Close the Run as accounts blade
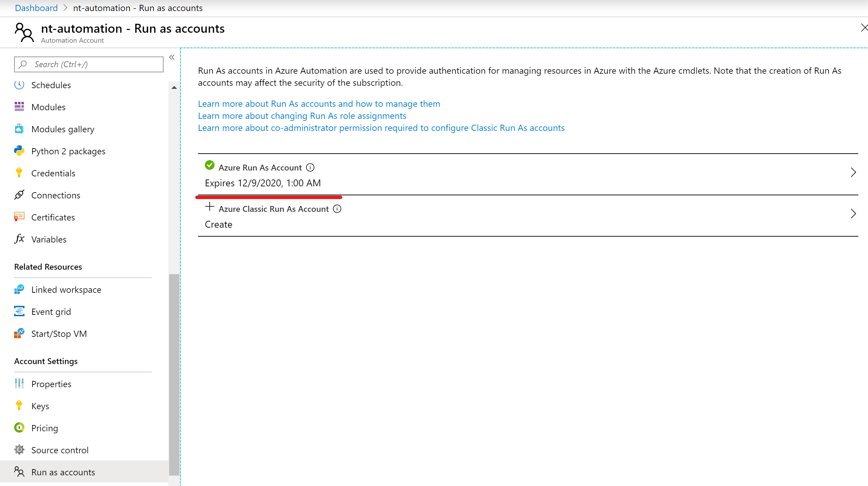 (x=864, y=28)
